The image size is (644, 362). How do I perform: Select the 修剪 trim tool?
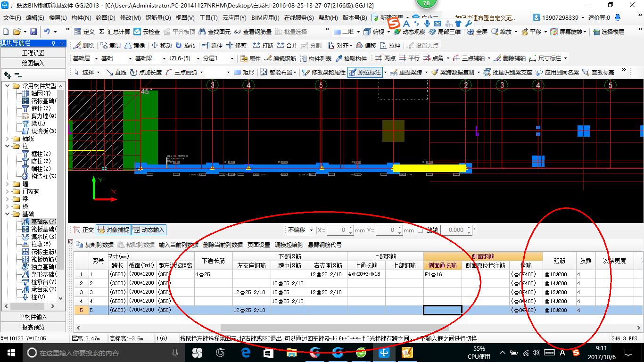tap(237, 46)
